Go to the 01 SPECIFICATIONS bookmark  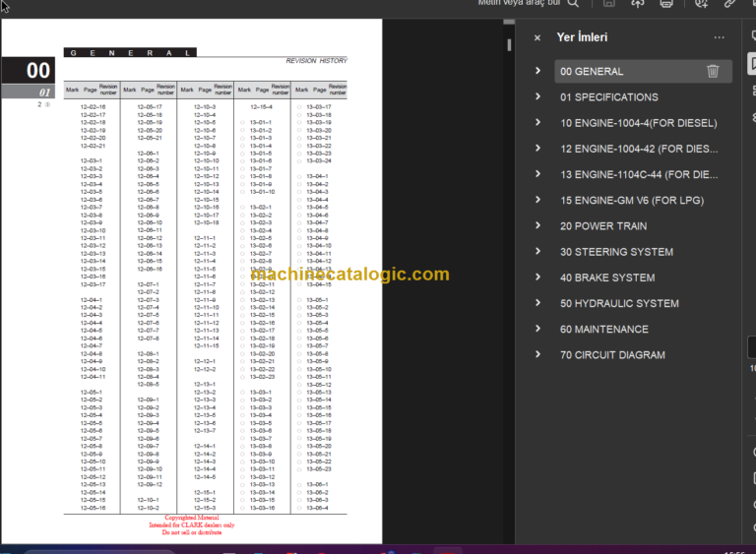609,97
